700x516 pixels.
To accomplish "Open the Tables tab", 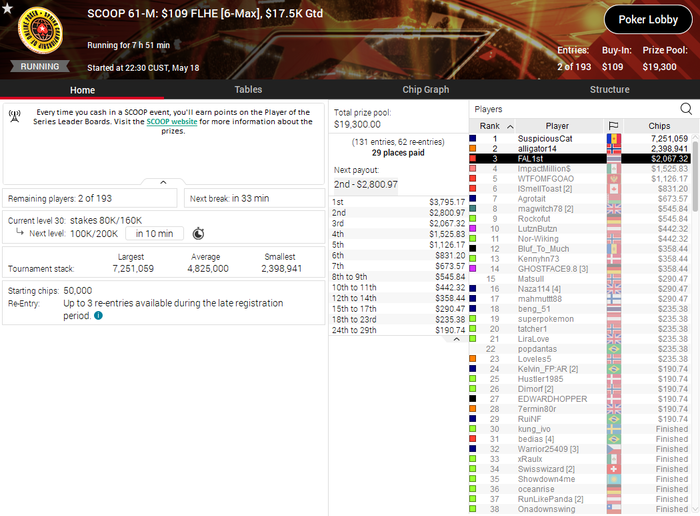I will [248, 89].
